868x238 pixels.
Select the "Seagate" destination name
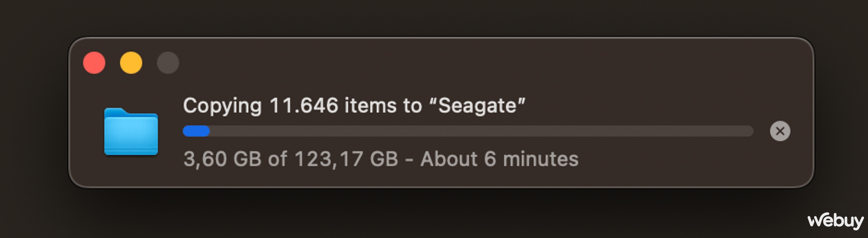click(x=477, y=107)
